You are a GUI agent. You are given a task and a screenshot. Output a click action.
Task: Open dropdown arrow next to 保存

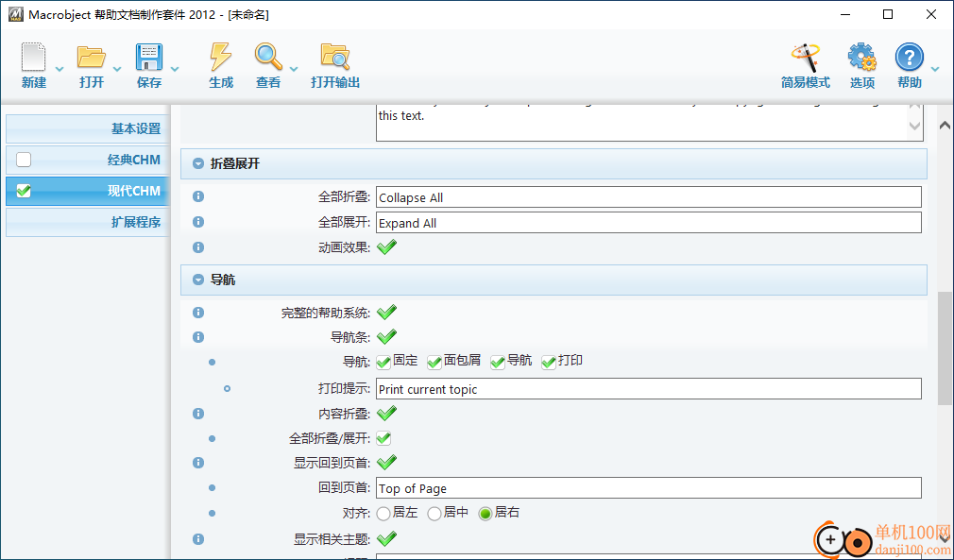point(175,69)
